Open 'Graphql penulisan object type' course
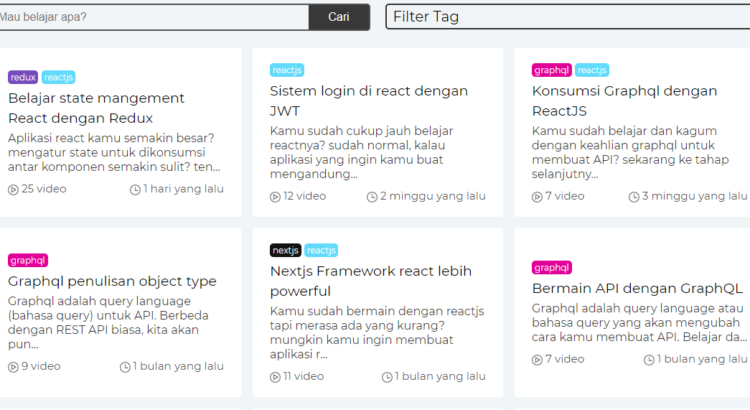750x410 pixels. pyautogui.click(x=112, y=281)
